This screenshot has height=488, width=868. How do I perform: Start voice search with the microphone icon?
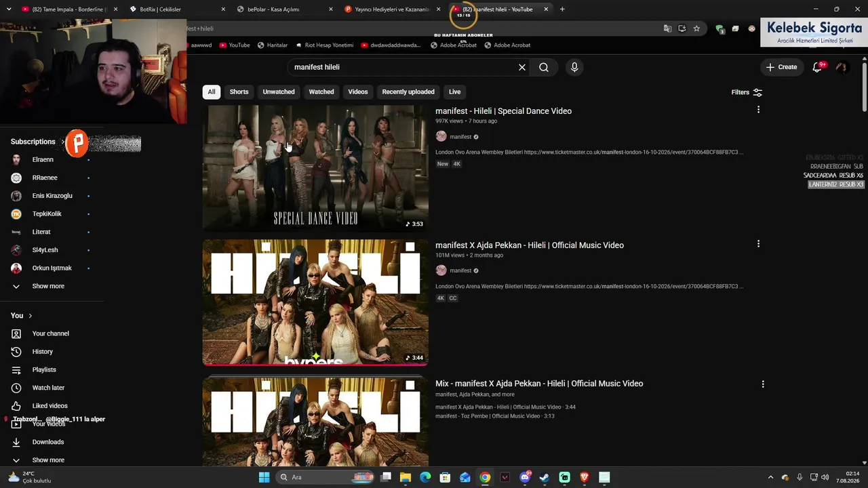click(574, 67)
